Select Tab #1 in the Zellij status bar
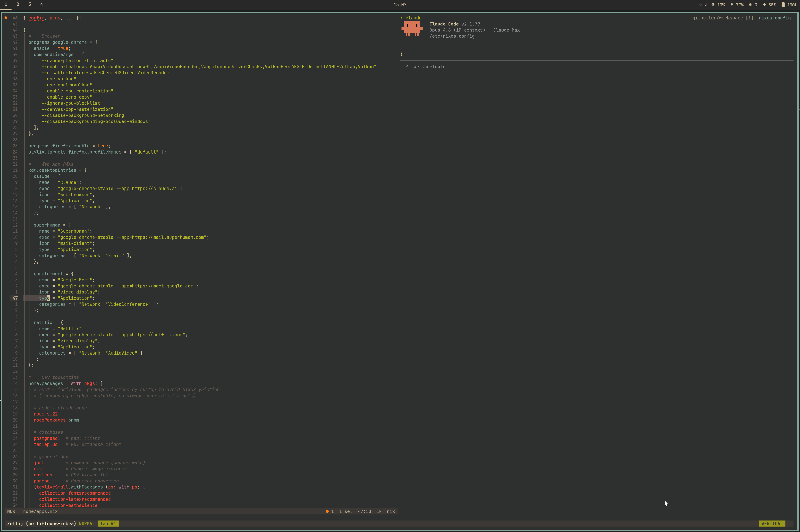This screenshot has width=800, height=532. click(x=108, y=523)
